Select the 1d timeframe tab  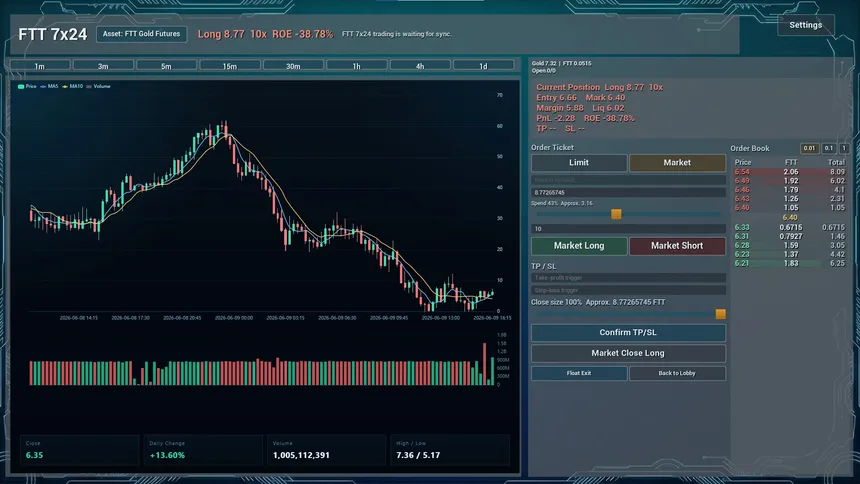[483, 66]
